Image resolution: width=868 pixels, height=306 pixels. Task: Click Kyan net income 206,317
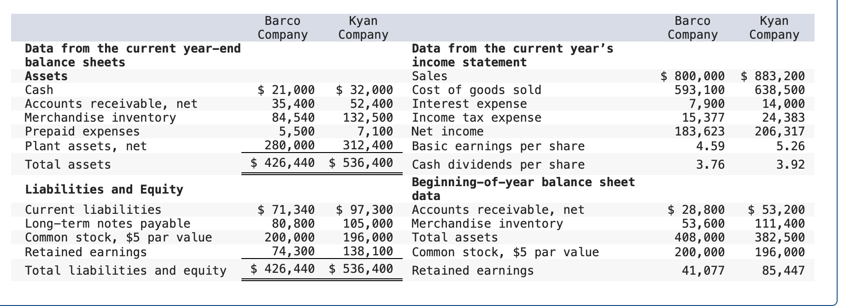coord(780,131)
